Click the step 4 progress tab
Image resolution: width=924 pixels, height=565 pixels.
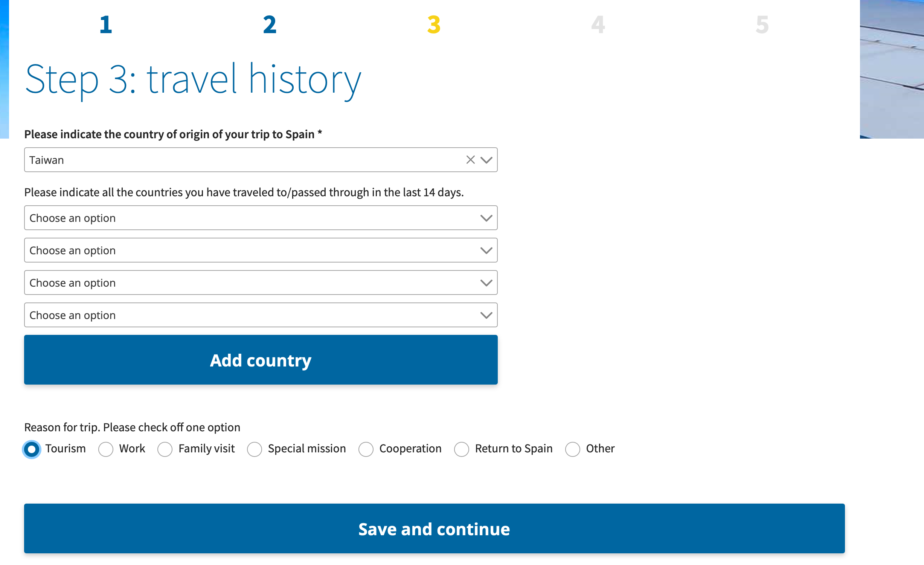coord(597,25)
